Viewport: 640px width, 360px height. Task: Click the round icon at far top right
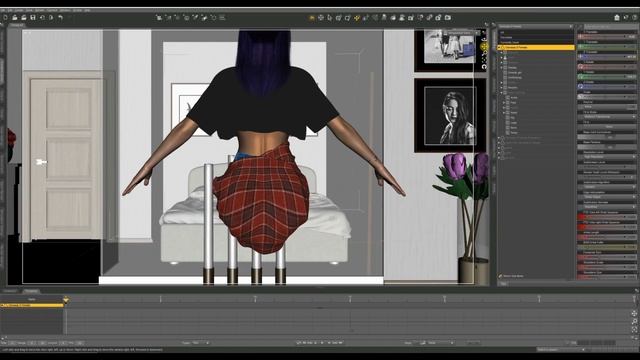click(635, 17)
